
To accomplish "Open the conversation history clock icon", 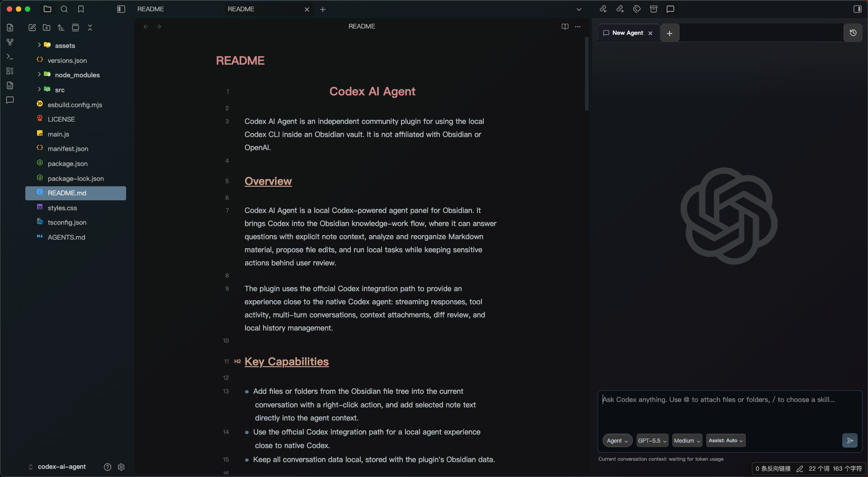I will click(x=853, y=33).
